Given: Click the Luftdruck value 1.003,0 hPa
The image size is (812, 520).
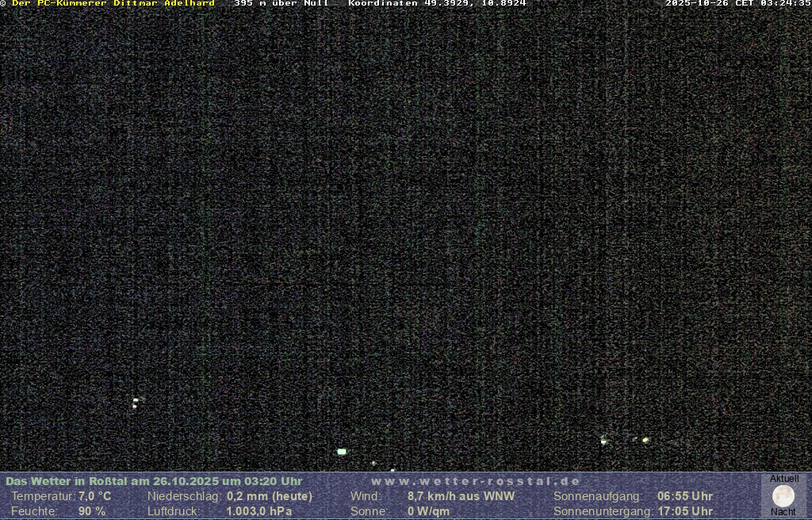Looking at the screenshot, I should tap(259, 511).
